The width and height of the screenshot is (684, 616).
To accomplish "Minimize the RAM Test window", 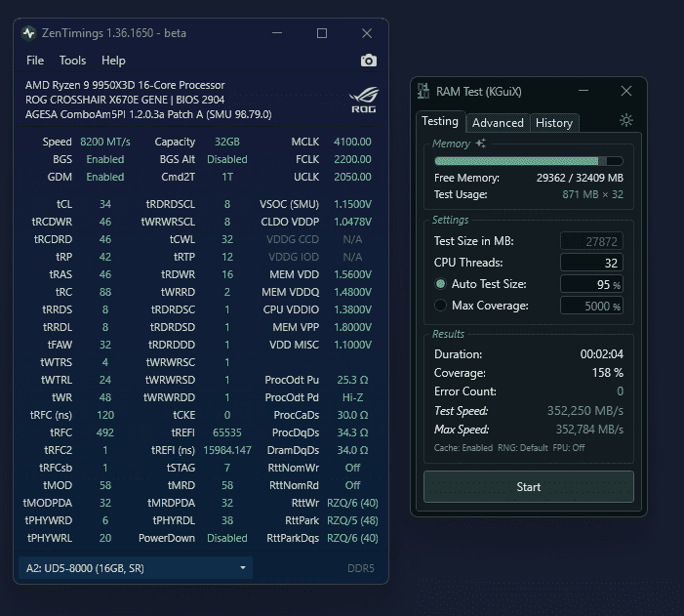I will [x=583, y=91].
